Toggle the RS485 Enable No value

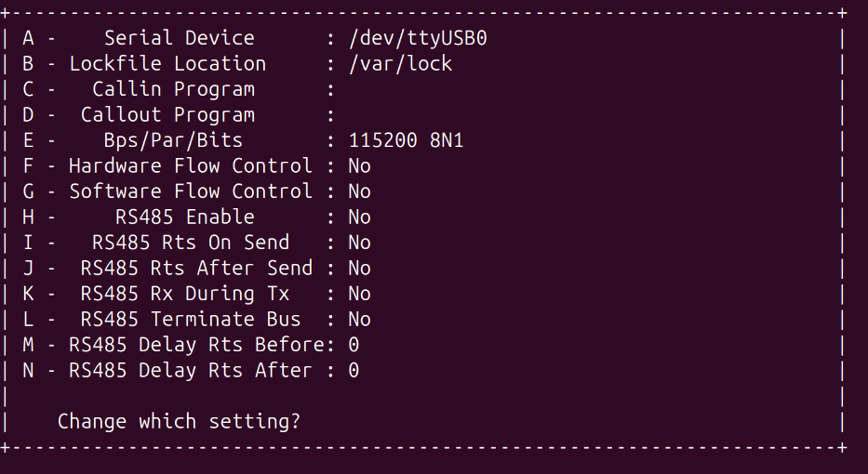(359, 217)
